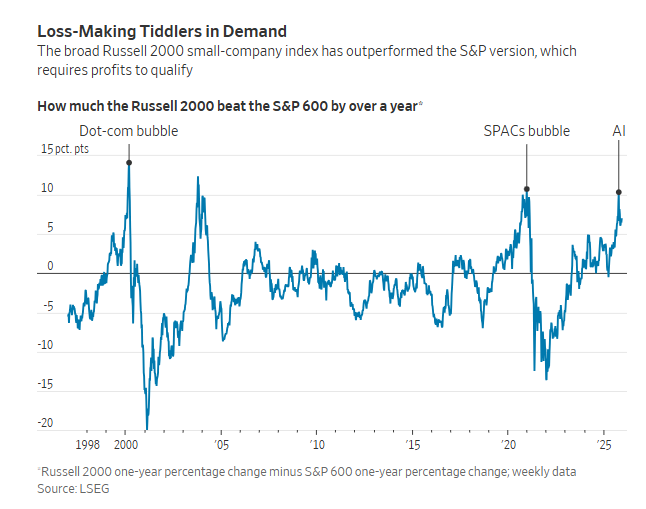Click the '15 pct. pts' y-axis label
Viewport: 646px width, 509px height.
[x=65, y=149]
